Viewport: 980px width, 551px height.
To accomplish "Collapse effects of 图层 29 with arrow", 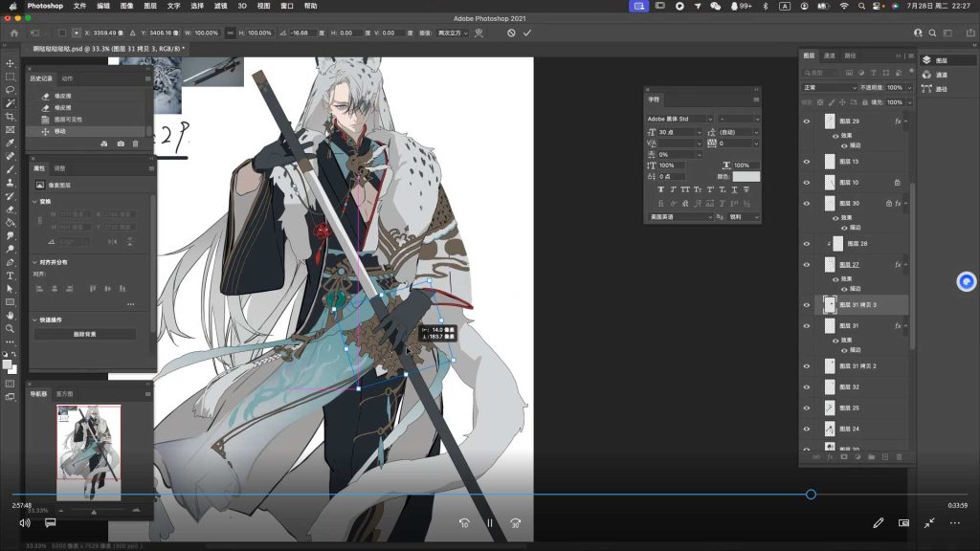I will pos(905,121).
